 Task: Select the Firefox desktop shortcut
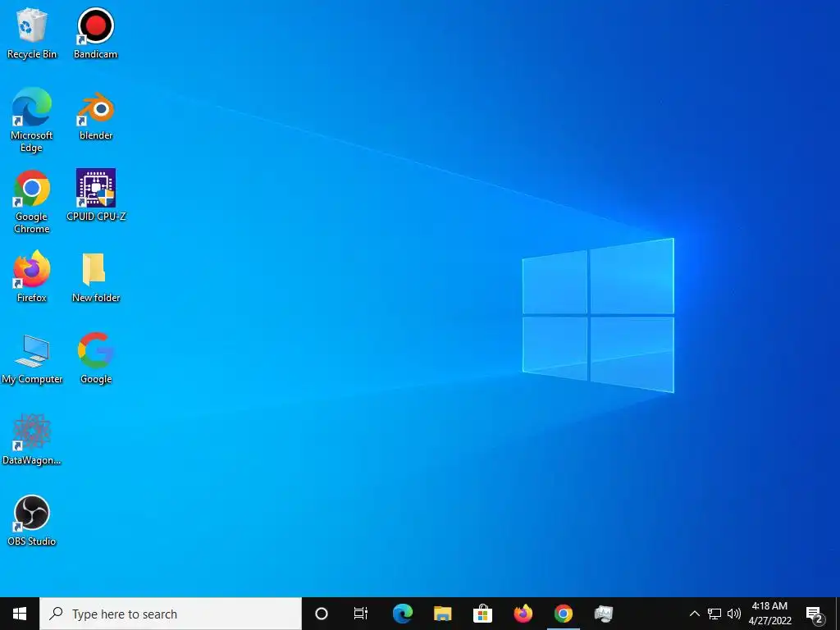click(x=32, y=276)
